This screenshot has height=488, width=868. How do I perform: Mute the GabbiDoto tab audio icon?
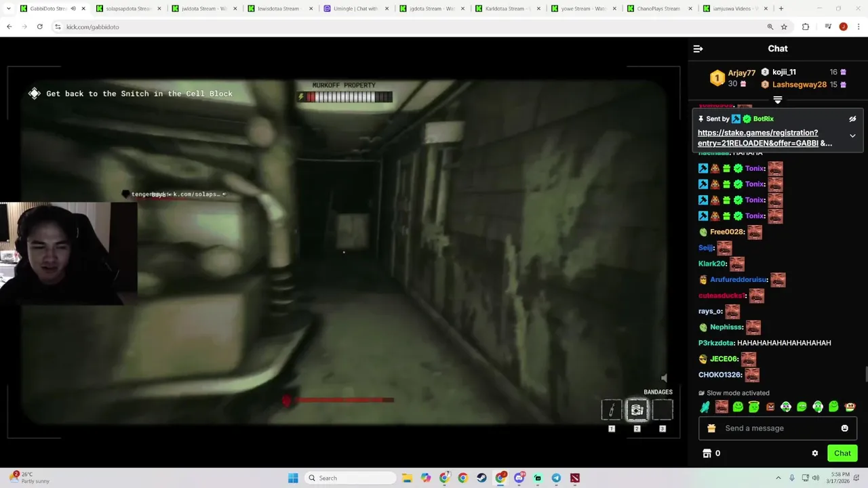click(73, 9)
